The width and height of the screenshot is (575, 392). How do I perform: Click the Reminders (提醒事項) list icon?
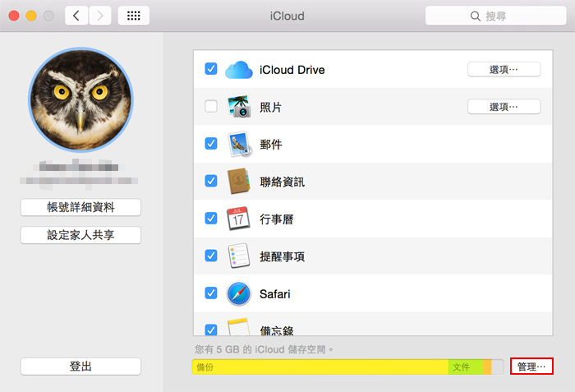[x=239, y=256]
